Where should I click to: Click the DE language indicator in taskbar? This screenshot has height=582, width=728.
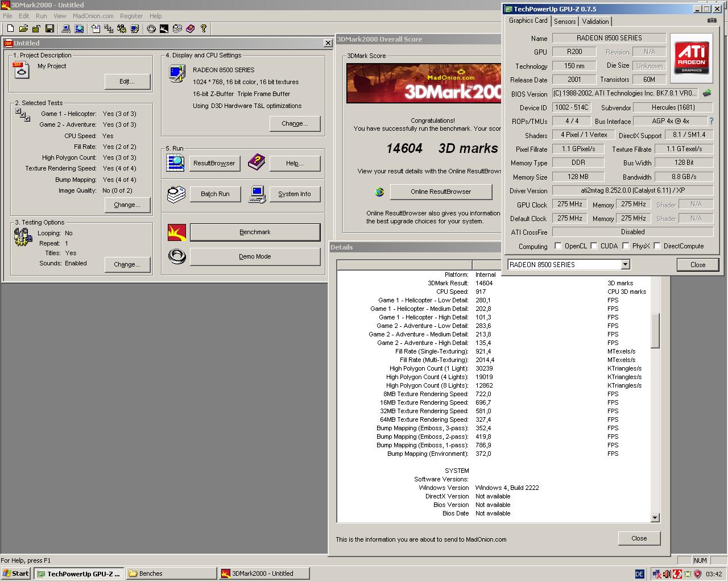click(640, 574)
